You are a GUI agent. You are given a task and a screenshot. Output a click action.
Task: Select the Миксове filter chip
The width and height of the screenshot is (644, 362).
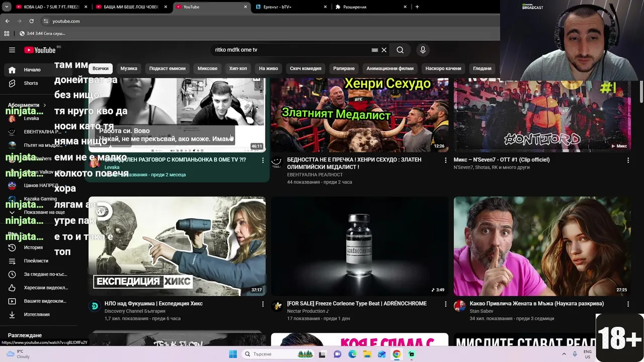207,68
